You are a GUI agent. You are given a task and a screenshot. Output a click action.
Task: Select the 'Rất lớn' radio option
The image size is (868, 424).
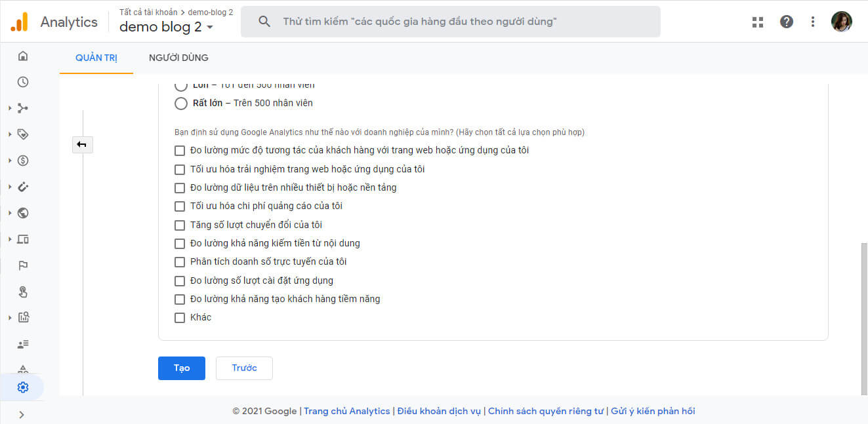tap(180, 103)
